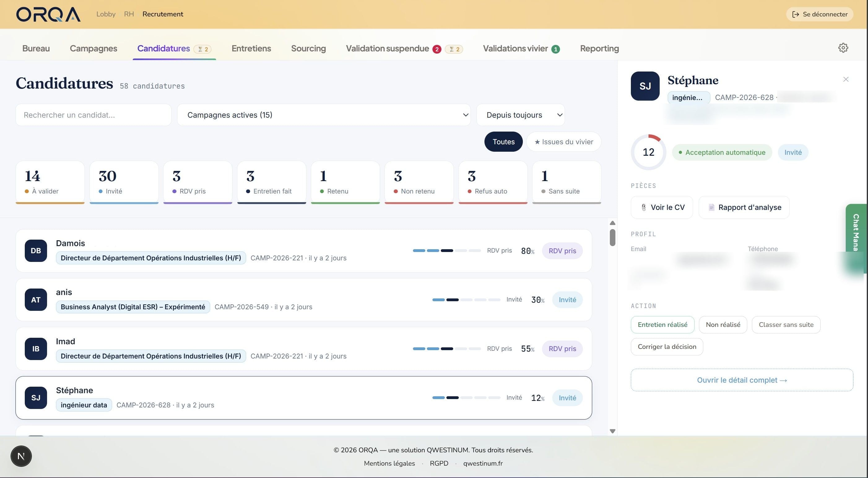The image size is (868, 478).
Task: Switch to the Entretiens tab
Action: pyautogui.click(x=251, y=49)
